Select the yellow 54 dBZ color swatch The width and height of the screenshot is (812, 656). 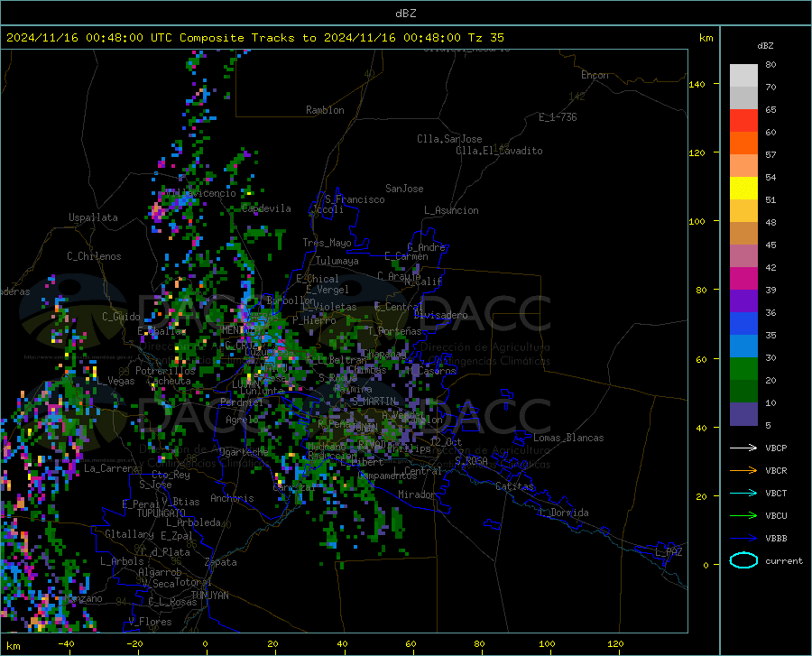pyautogui.click(x=743, y=189)
